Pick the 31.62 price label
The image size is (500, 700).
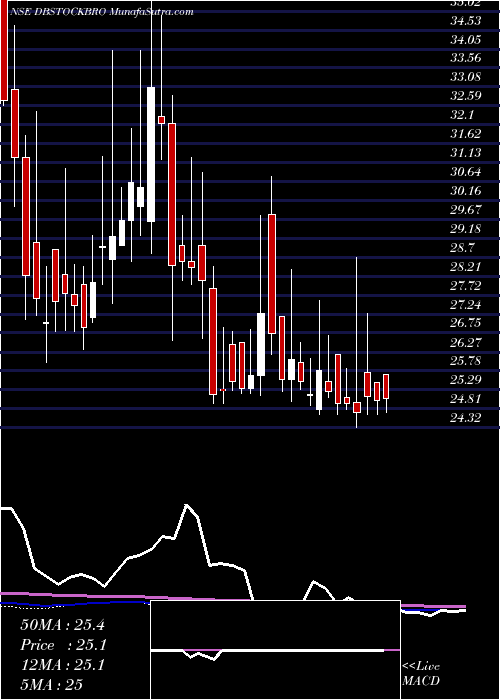466,134
